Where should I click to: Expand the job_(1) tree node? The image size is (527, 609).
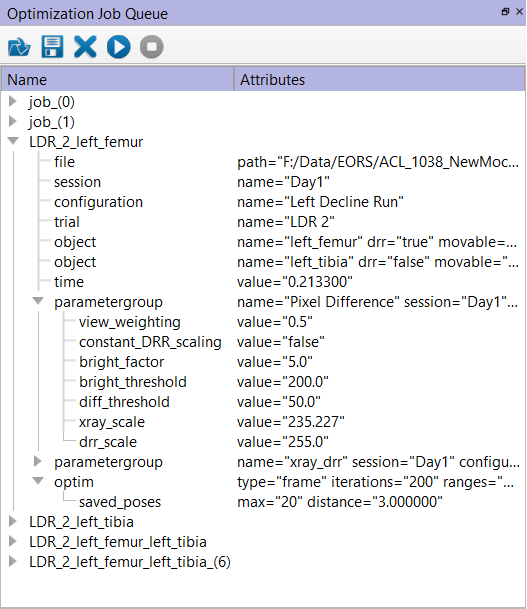(13, 122)
